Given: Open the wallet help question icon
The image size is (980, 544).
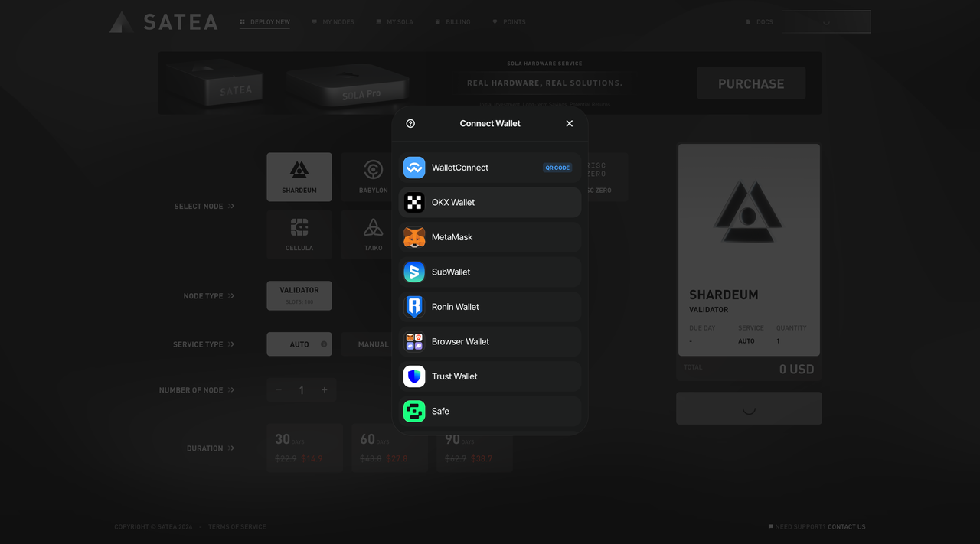Looking at the screenshot, I should pyautogui.click(x=410, y=124).
